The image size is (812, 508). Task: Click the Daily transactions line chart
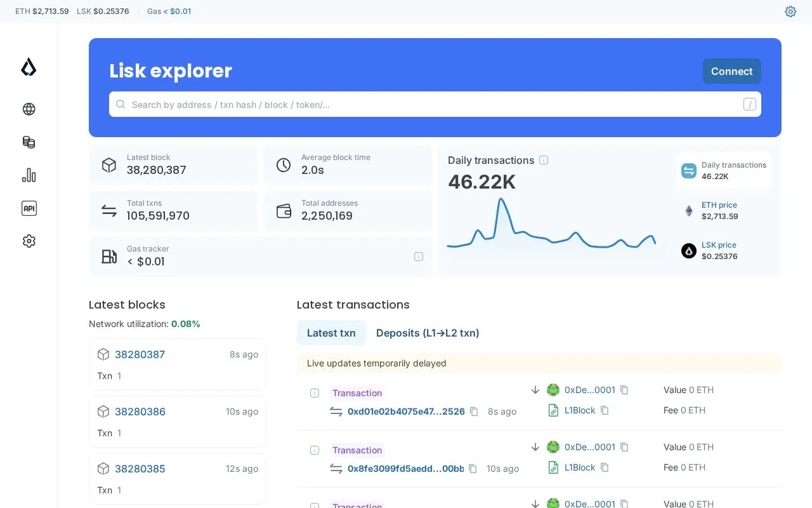(x=551, y=224)
